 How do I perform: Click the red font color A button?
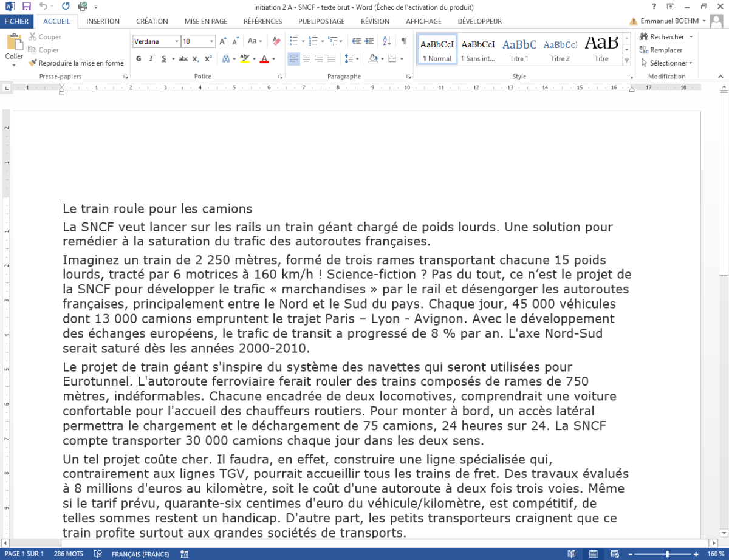click(x=264, y=59)
